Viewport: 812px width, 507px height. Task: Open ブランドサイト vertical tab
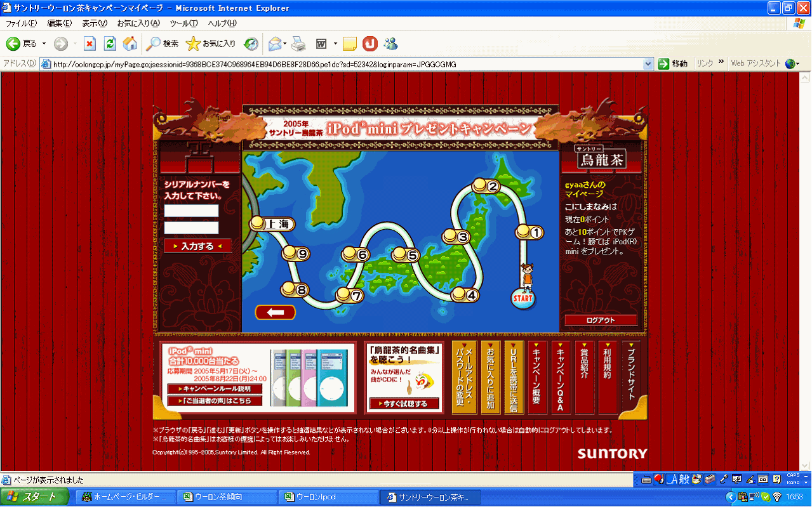tap(630, 378)
